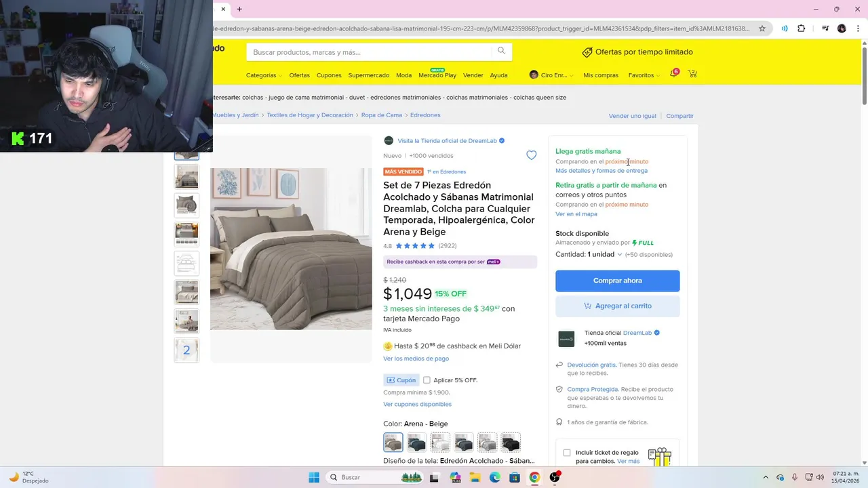Select the white color variant swatch
The image size is (868, 488).
[440, 443]
